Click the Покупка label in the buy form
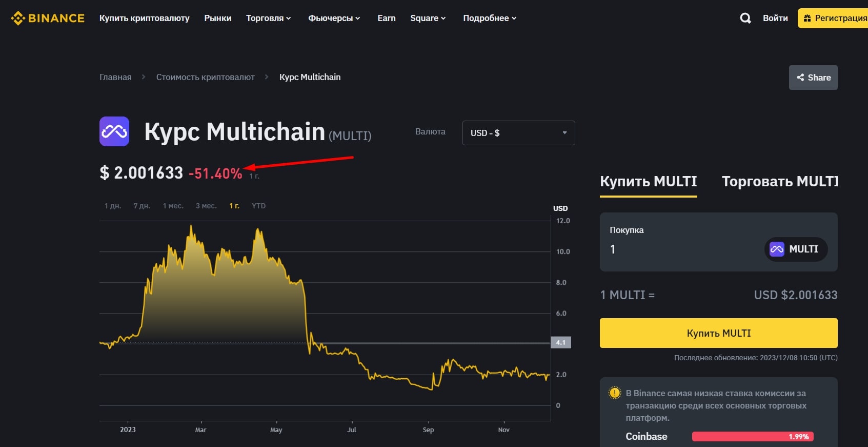Image resolution: width=868 pixels, height=447 pixels. point(627,230)
